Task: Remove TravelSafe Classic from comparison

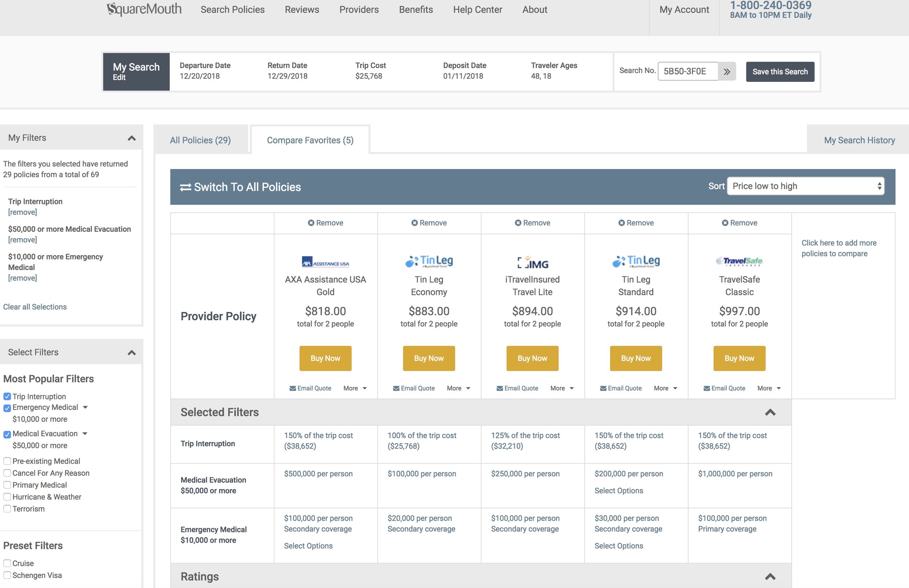Action: [x=740, y=223]
